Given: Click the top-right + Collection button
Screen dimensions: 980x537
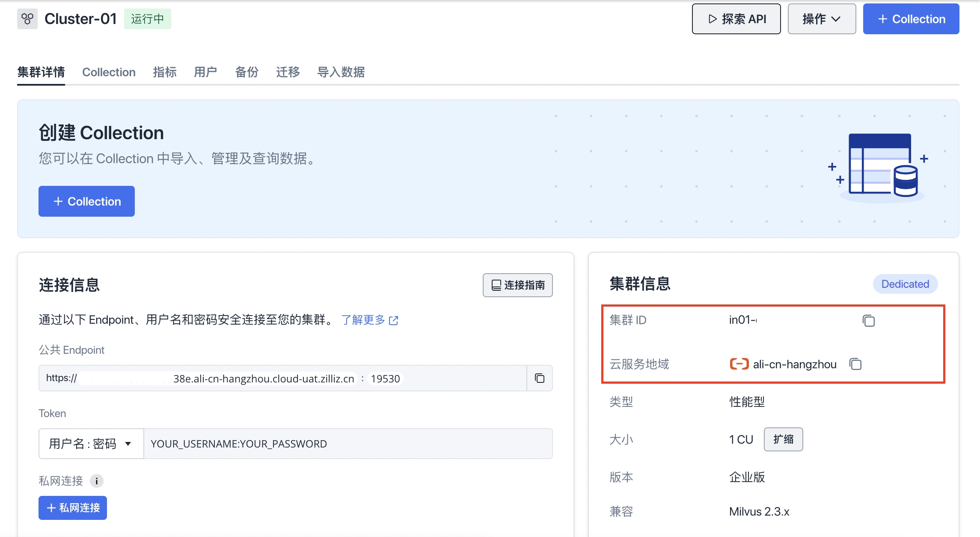Looking at the screenshot, I should pos(911,19).
